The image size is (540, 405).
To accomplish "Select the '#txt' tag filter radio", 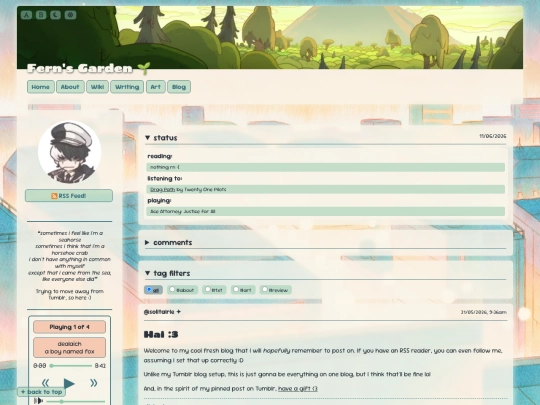I will coord(208,290).
